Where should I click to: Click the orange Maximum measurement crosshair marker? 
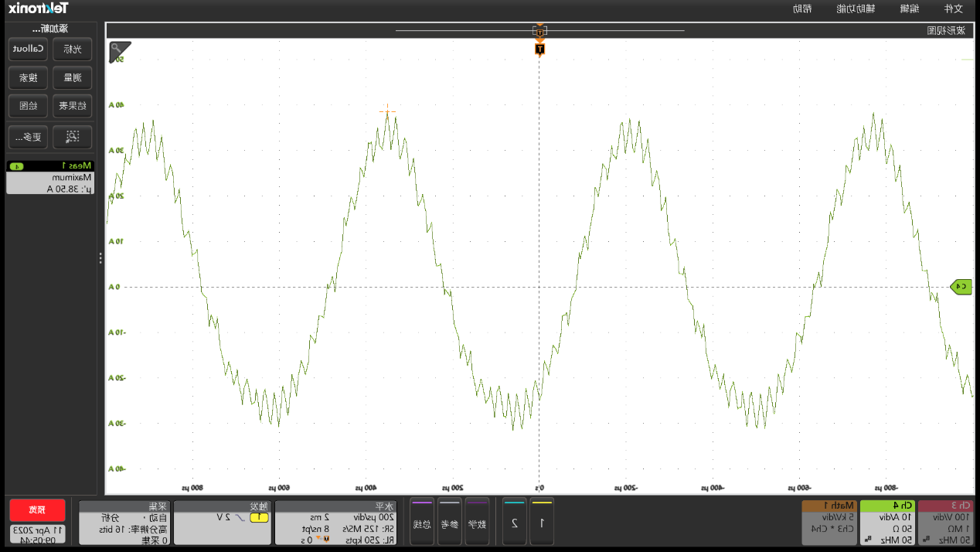coord(387,112)
